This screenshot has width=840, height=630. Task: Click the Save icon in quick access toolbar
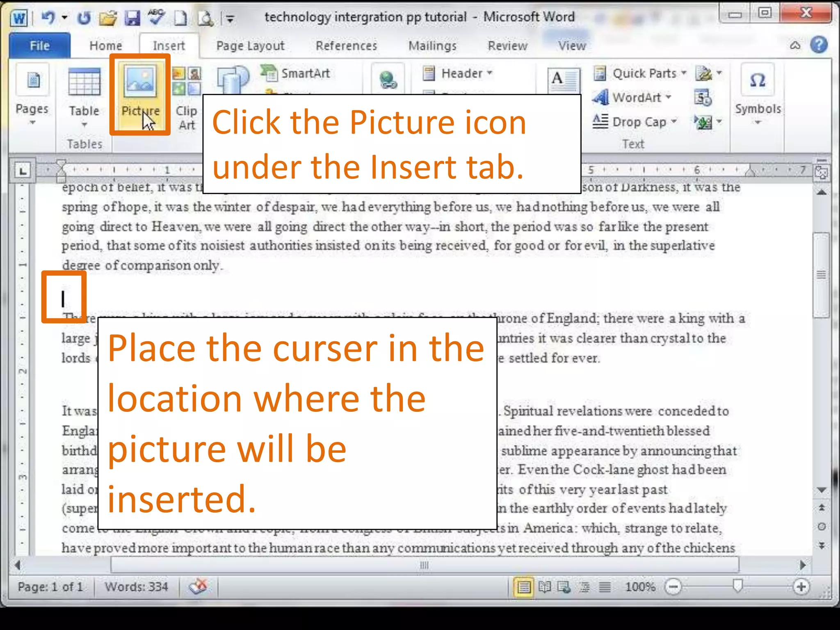132,18
